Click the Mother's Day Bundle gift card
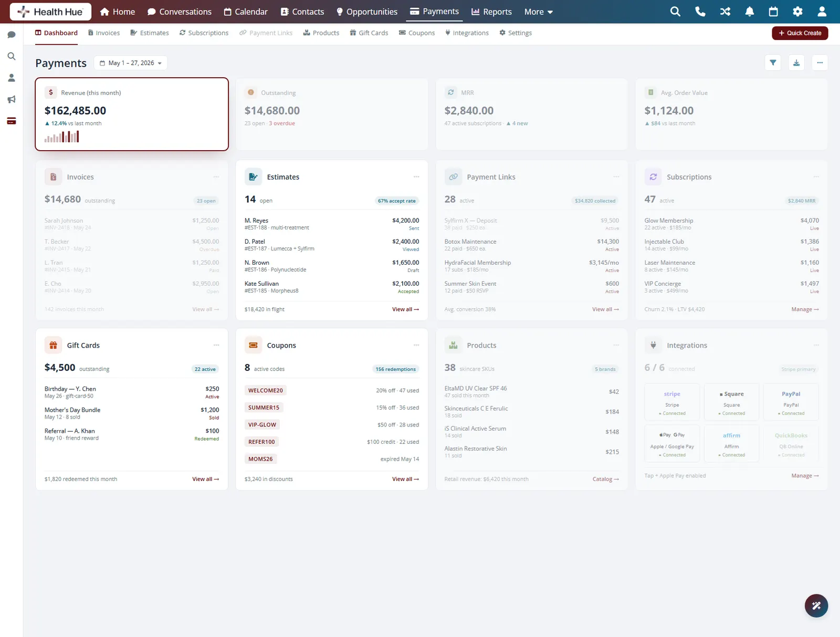Screen dimensions: 840x637 132,413
